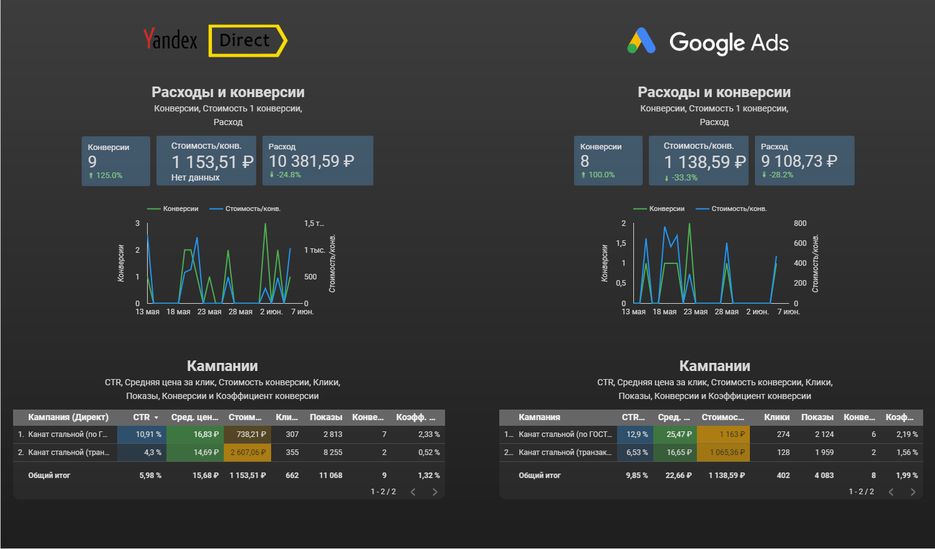Click Клики column header in Yandex table

coord(287,417)
